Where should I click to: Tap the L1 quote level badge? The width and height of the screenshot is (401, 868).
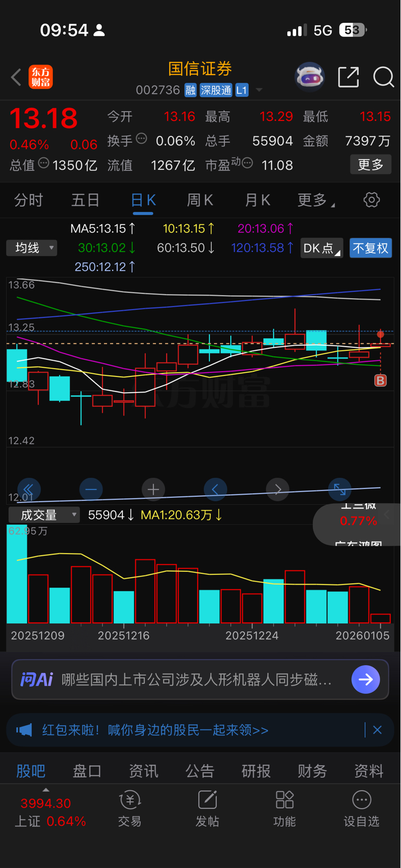point(241,90)
